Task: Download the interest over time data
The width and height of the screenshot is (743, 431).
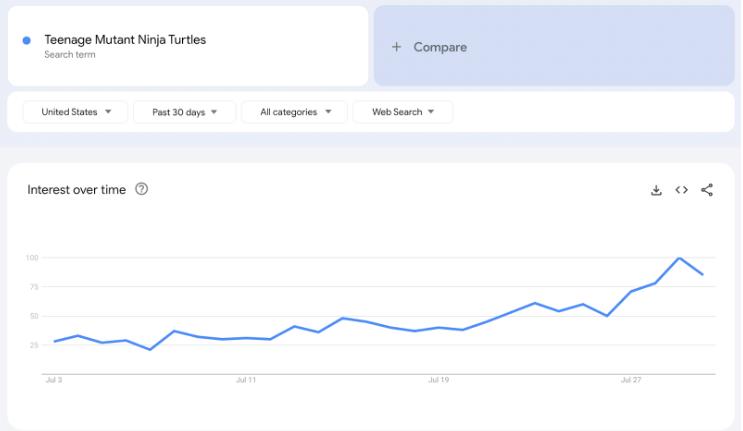Action: pos(656,190)
